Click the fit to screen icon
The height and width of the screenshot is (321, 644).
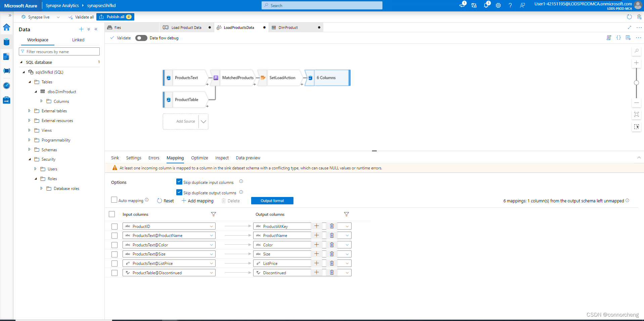coord(636,114)
